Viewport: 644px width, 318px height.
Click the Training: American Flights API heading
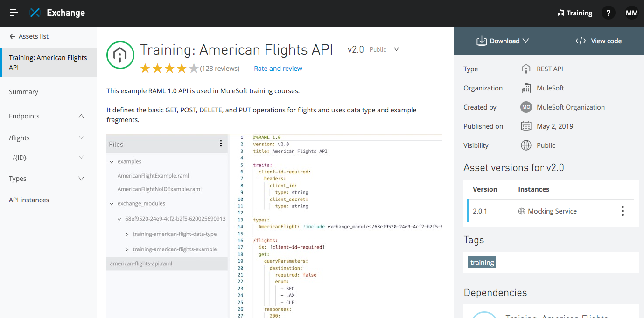click(x=237, y=49)
